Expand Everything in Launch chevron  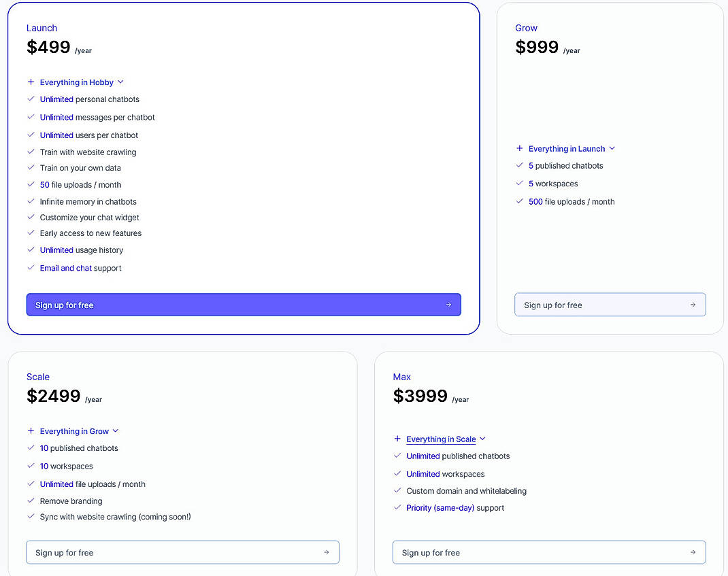coord(612,148)
